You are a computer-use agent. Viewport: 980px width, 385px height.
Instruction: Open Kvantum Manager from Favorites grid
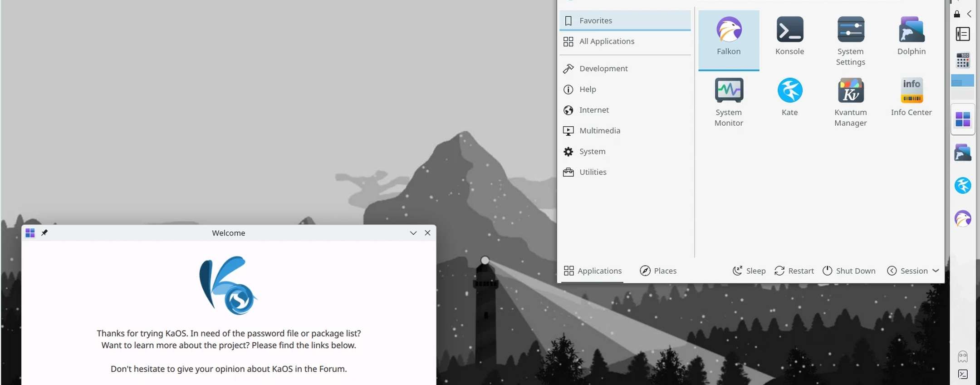pyautogui.click(x=850, y=102)
